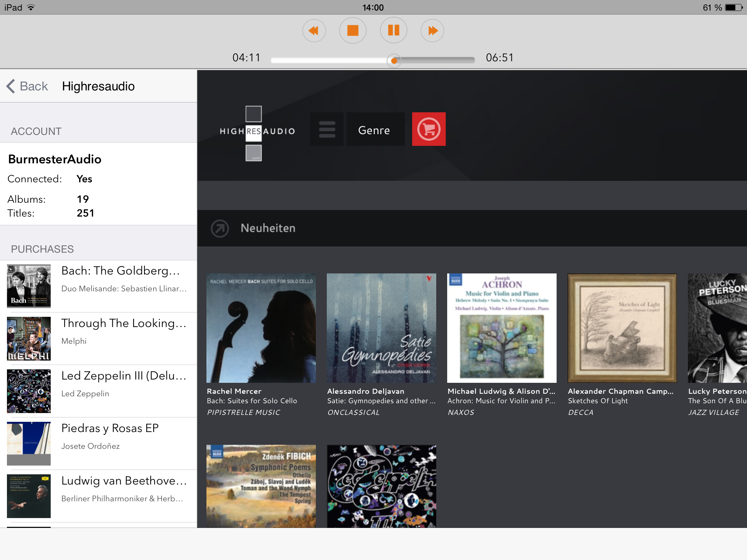Click the 14:00 clock in status bar
Viewport: 747px width, 560px height.
click(x=373, y=7)
